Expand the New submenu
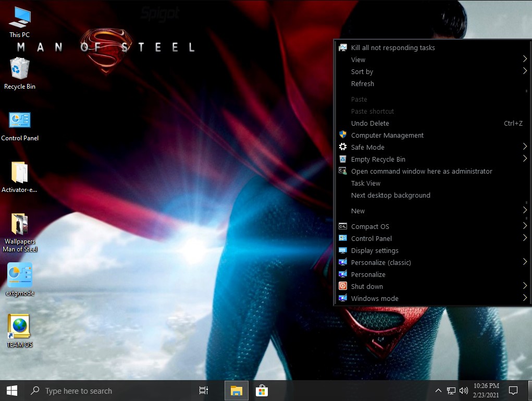 click(432, 211)
